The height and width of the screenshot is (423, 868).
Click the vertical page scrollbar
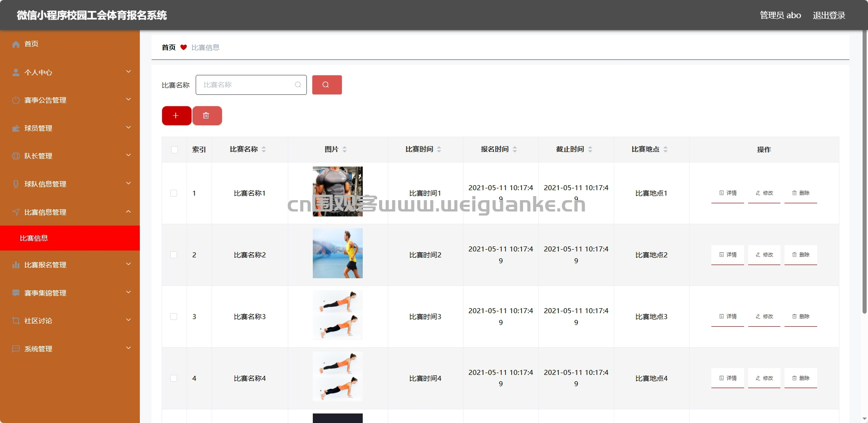tap(864, 172)
